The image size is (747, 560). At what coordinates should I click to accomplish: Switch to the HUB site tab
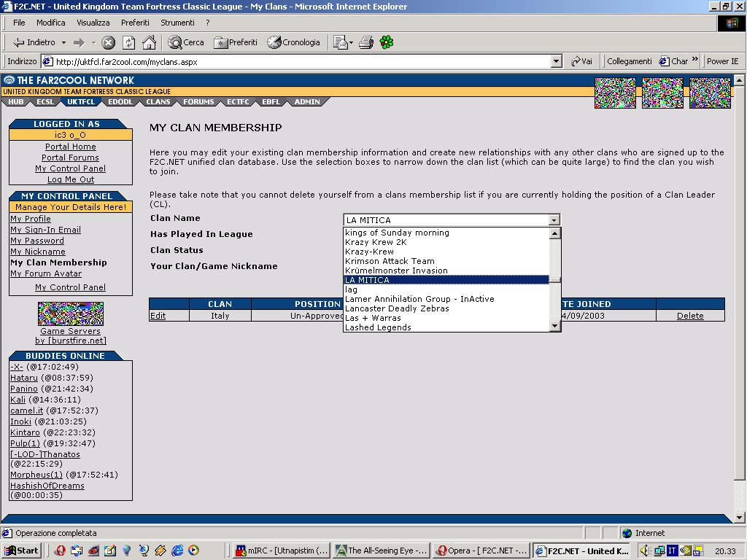click(16, 102)
